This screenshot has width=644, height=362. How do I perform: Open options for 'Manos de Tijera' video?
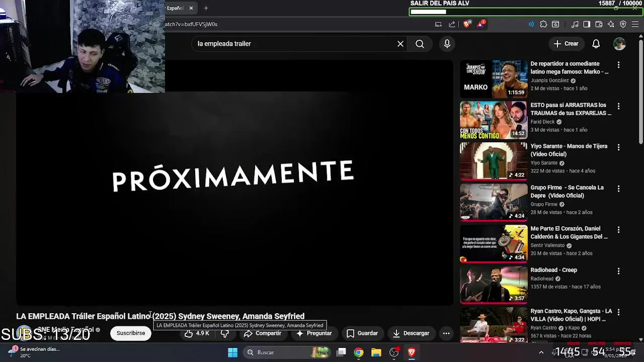[618, 147]
